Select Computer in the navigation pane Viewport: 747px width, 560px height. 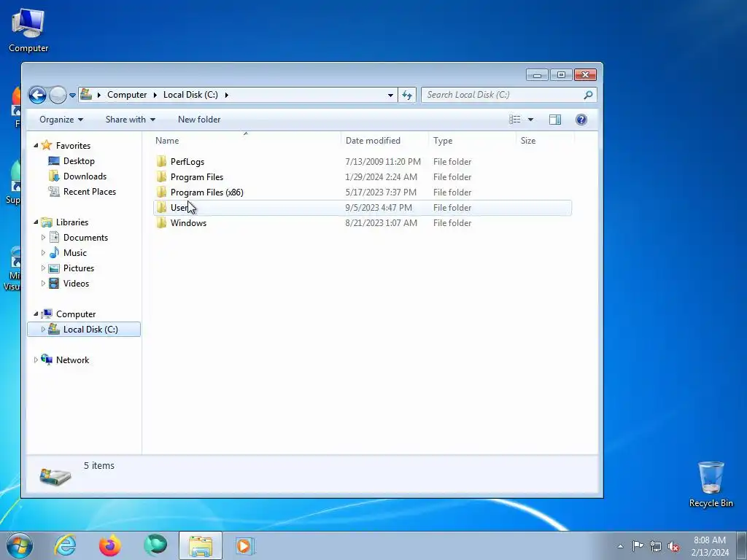76,314
